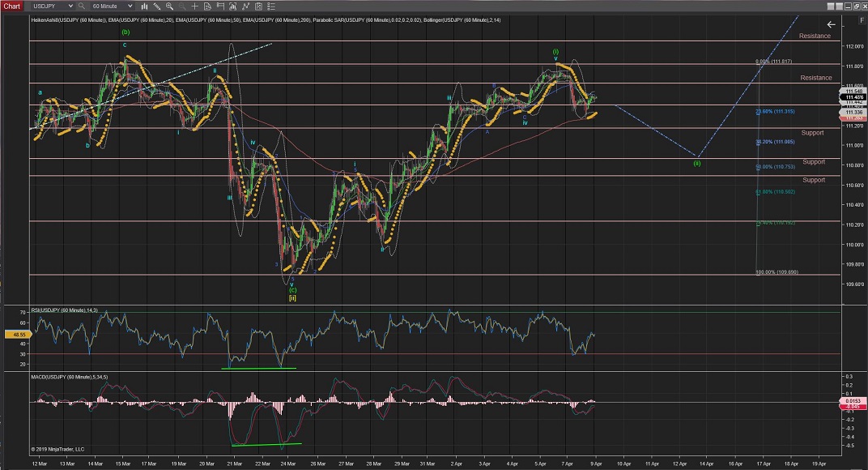Click the RSI(USDJPY) indicator label

[x=63, y=310]
